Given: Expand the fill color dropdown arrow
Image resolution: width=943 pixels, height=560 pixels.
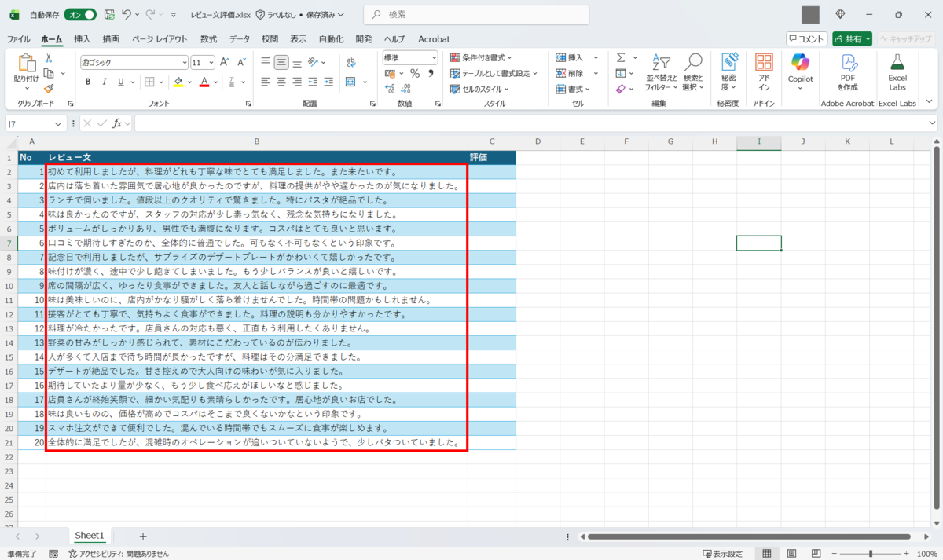Looking at the screenshot, I should 189,81.
